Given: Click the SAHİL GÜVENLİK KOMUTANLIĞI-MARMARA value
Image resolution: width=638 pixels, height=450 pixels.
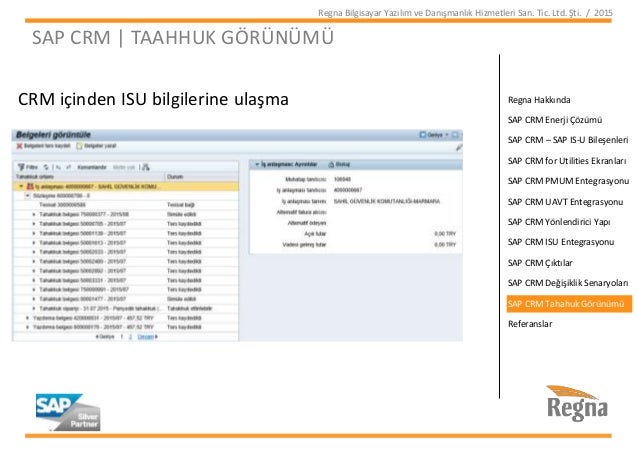Looking at the screenshot, I should (x=387, y=201).
